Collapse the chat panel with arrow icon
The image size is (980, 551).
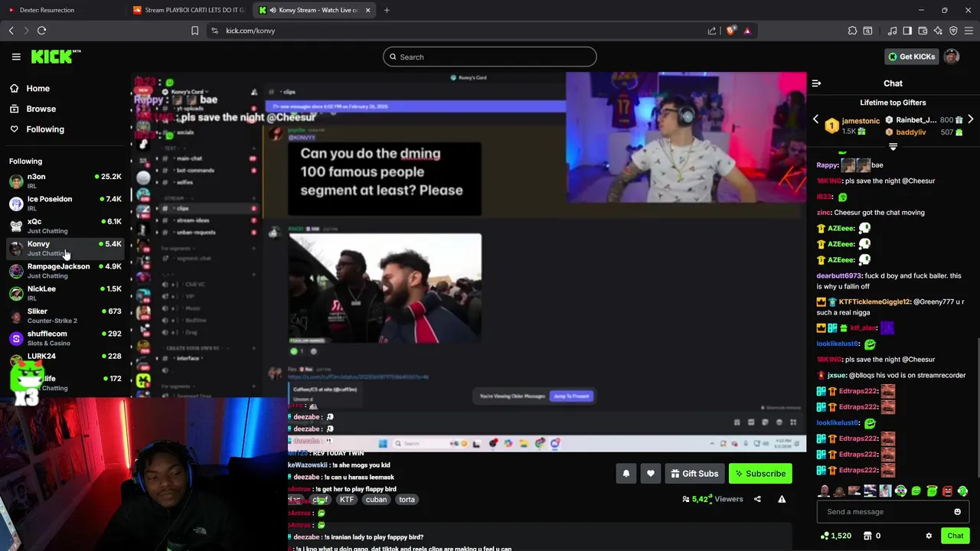click(816, 83)
